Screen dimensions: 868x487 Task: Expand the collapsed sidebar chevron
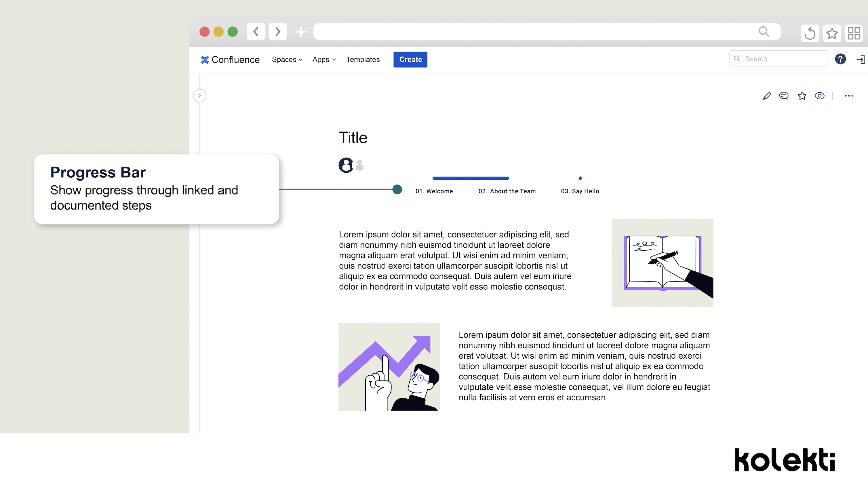pyautogui.click(x=199, y=96)
